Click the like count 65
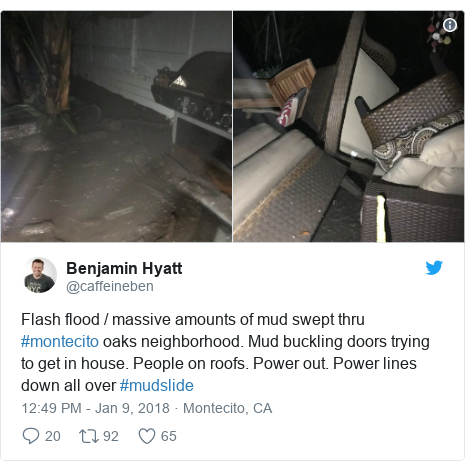This screenshot has width=465, height=471. pyautogui.click(x=169, y=436)
